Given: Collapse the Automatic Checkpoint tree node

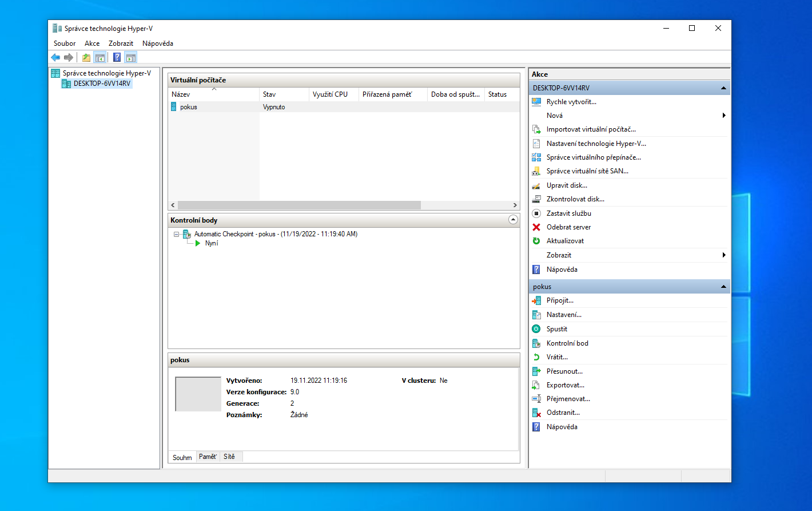Looking at the screenshot, I should [177, 234].
